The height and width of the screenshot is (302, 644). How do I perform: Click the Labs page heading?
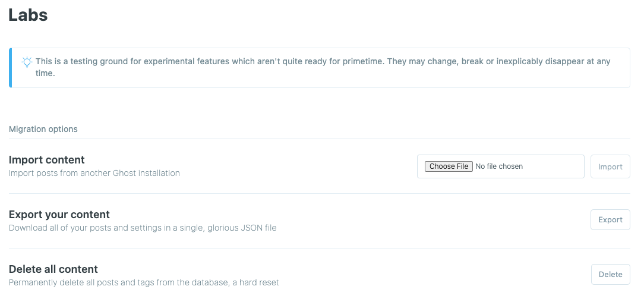[x=28, y=15]
